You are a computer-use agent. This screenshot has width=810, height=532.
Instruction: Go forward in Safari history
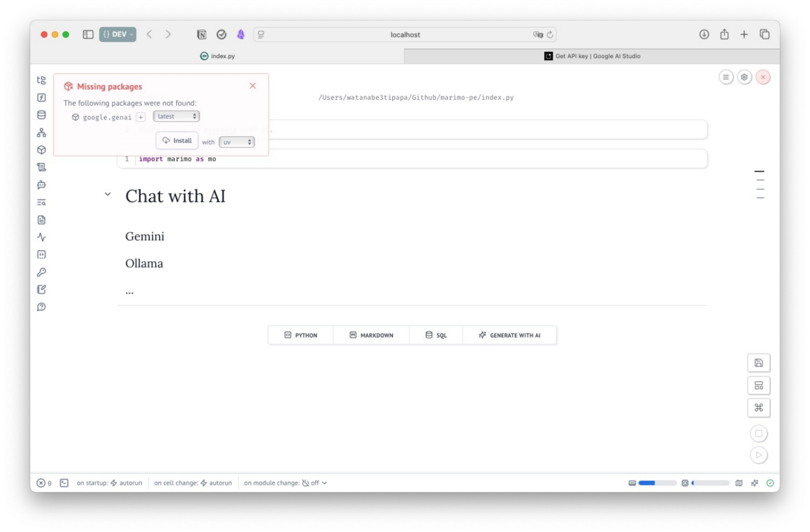tap(168, 35)
